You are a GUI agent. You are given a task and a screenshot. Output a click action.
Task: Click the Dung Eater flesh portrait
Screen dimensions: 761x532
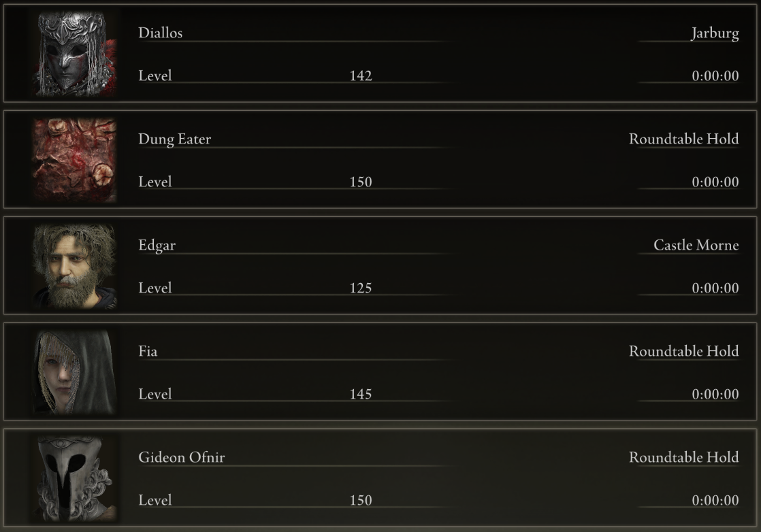tap(74, 160)
